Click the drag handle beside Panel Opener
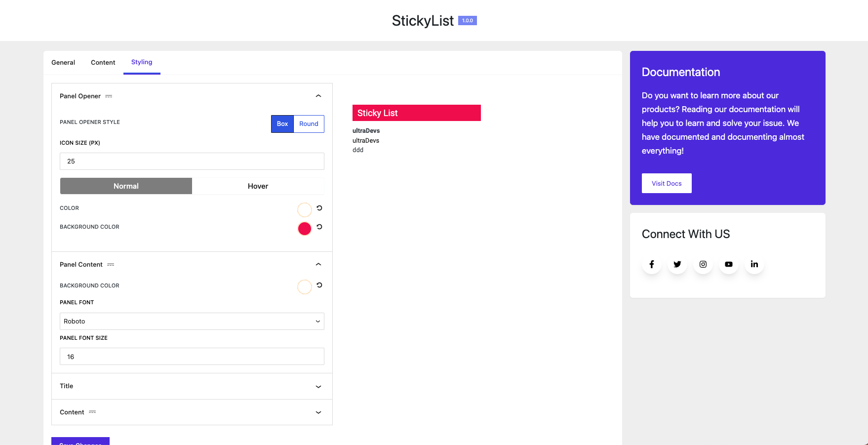 point(109,96)
